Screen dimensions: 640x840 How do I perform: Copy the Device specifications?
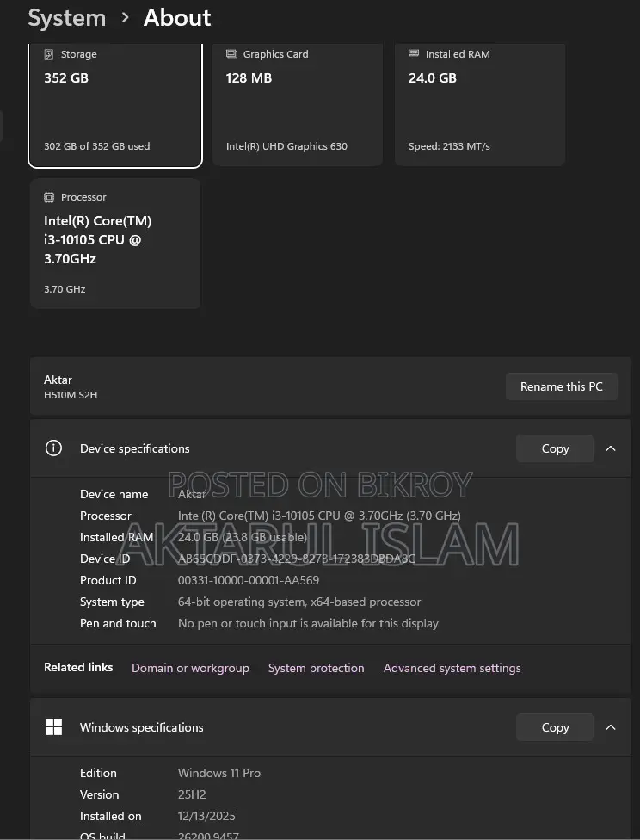click(x=555, y=448)
